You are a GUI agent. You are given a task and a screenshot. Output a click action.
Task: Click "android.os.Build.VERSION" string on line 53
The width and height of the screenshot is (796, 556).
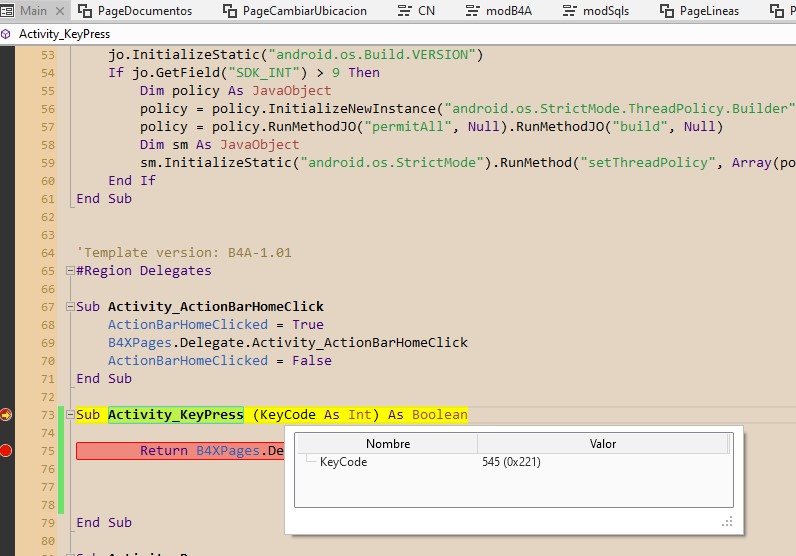click(372, 55)
